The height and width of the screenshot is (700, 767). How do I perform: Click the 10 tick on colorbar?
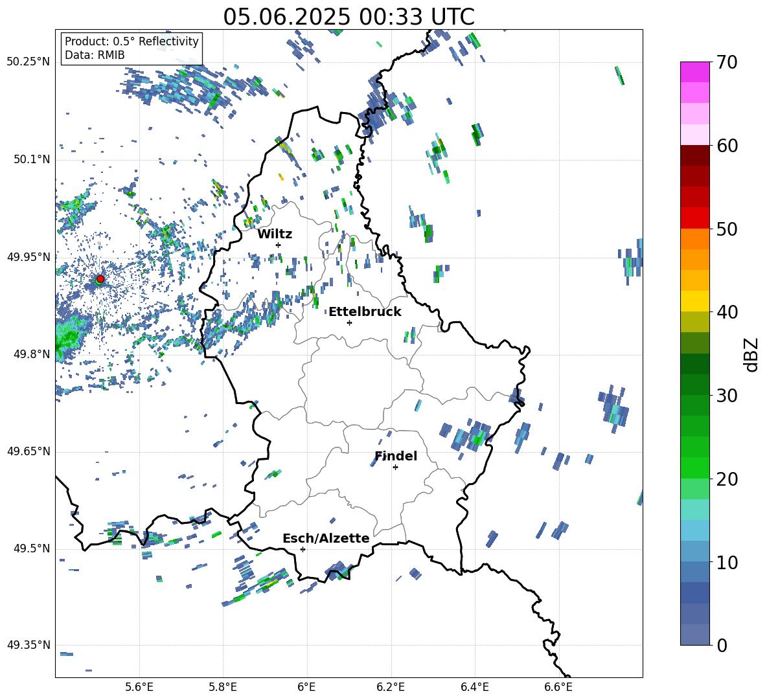pyautogui.click(x=727, y=562)
